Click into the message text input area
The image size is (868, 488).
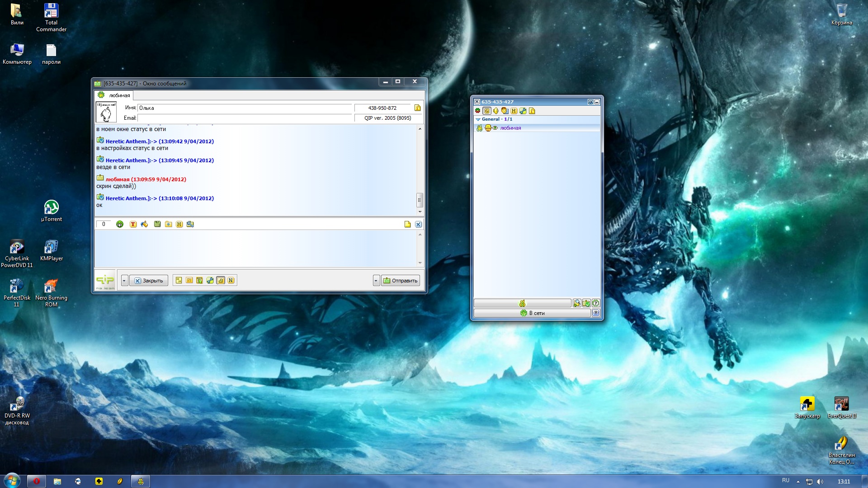coord(256,249)
